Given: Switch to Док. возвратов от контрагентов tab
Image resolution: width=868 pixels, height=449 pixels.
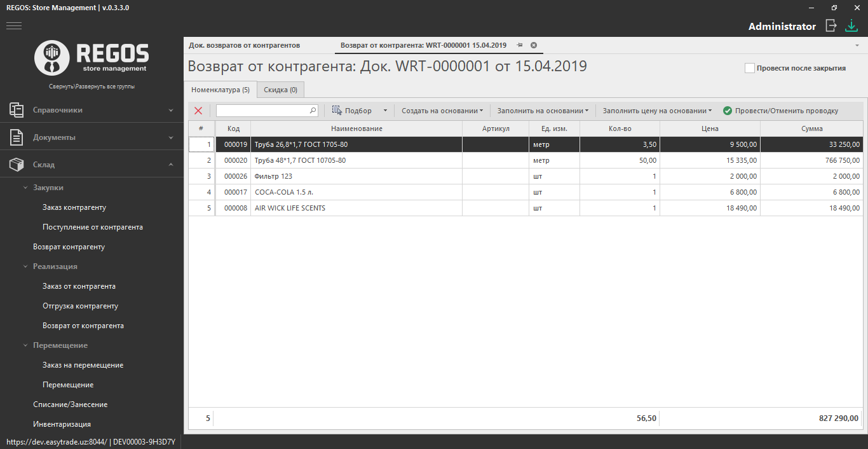Looking at the screenshot, I should point(244,45).
